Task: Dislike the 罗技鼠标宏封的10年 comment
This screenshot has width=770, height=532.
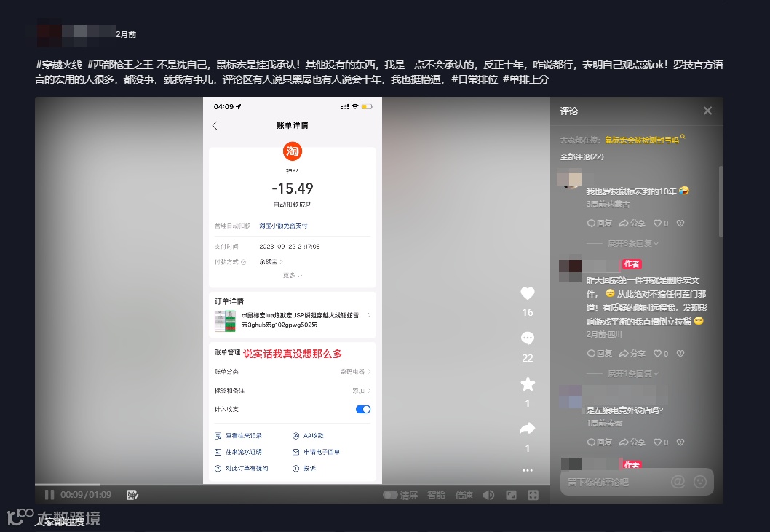Action: (x=680, y=223)
